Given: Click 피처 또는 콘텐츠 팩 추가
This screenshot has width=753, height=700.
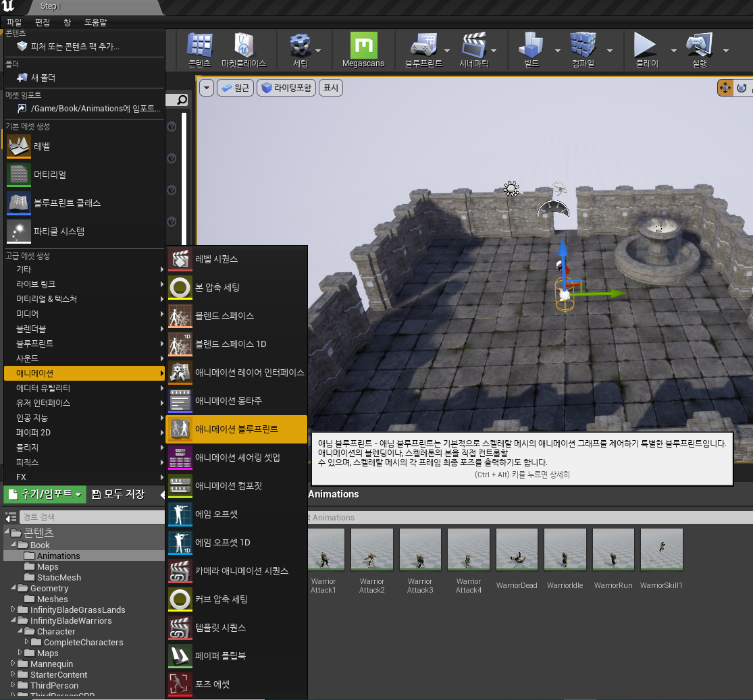Looking at the screenshot, I should pos(84,47).
